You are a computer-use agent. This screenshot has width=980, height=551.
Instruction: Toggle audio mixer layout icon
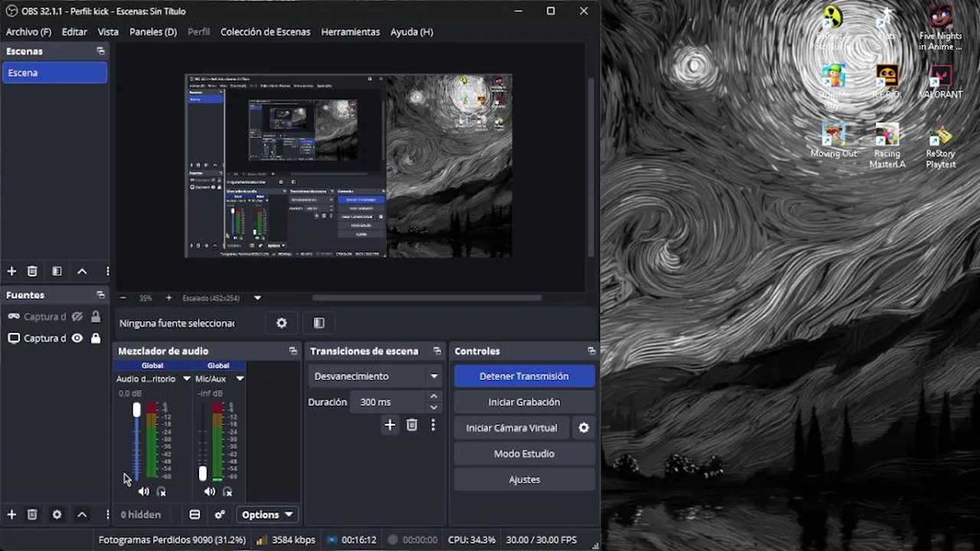tap(194, 514)
